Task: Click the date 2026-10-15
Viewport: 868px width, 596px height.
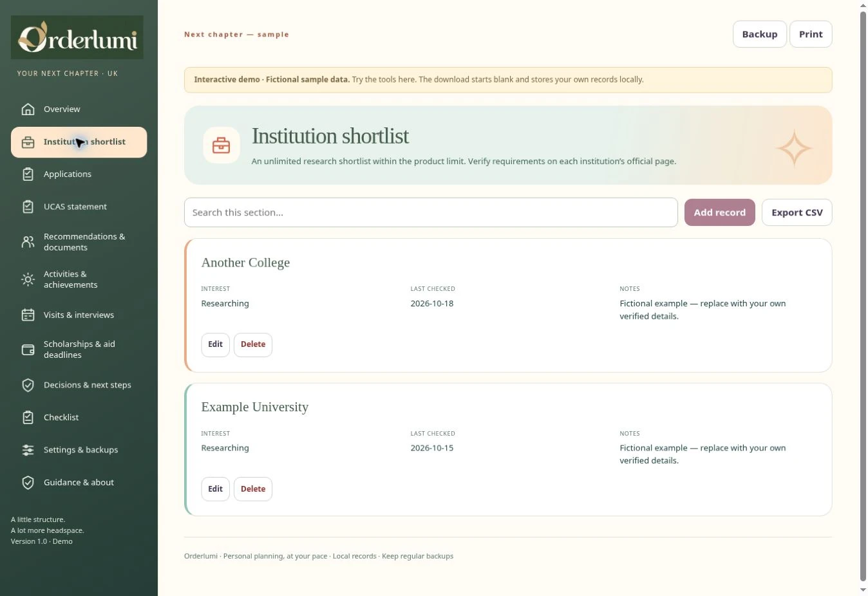Action: point(432,448)
